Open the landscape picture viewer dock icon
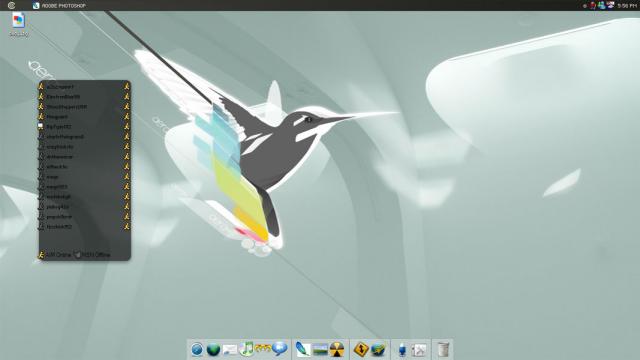 coord(320,350)
